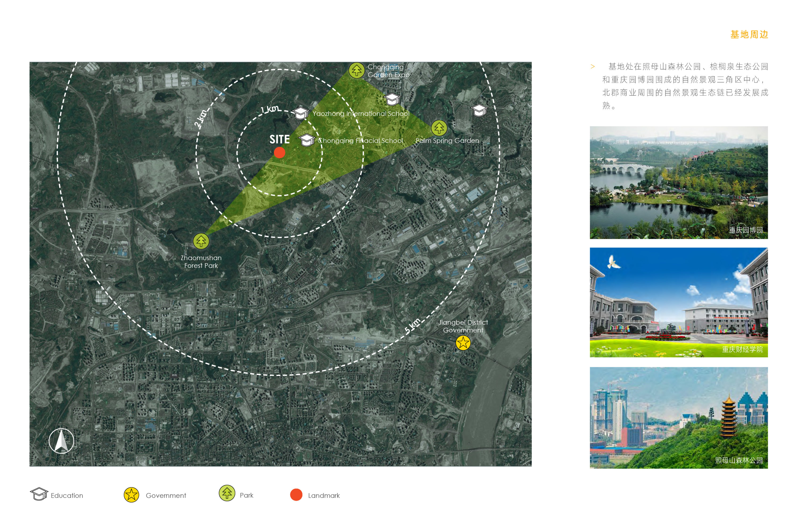Click the Park legend tree icon
This screenshot has height=532, width=798.
click(227, 493)
